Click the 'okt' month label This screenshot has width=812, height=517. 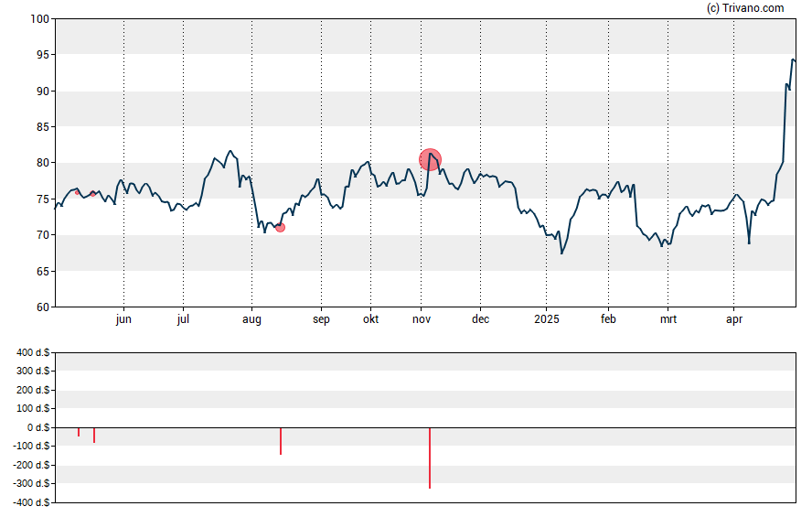370,319
